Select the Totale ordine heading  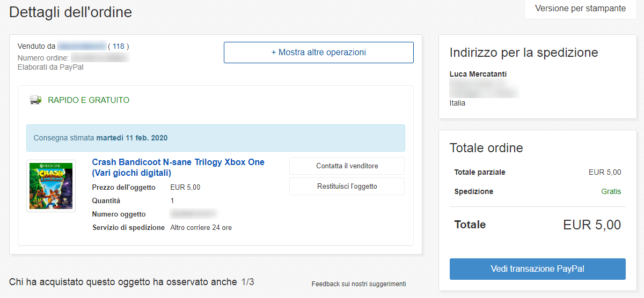point(486,148)
